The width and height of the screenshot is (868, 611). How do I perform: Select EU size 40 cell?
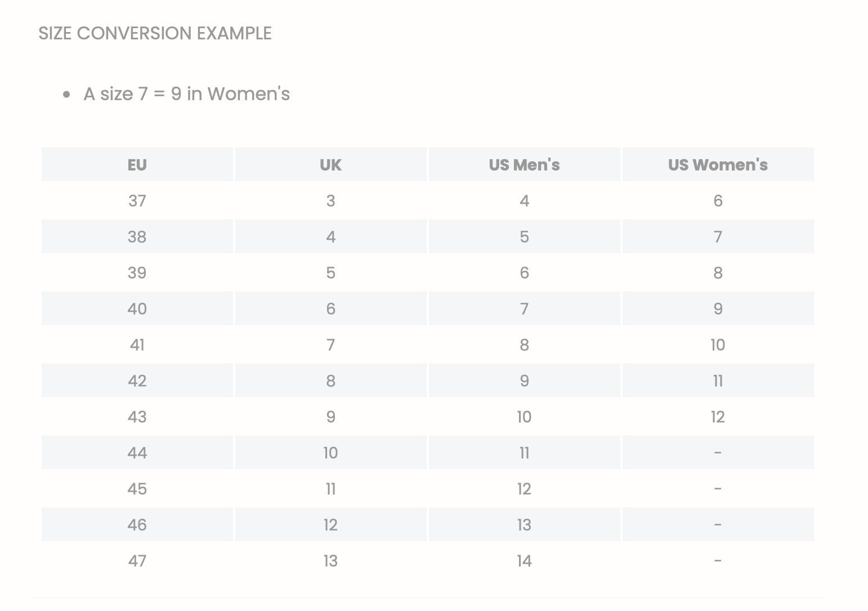pos(137,309)
